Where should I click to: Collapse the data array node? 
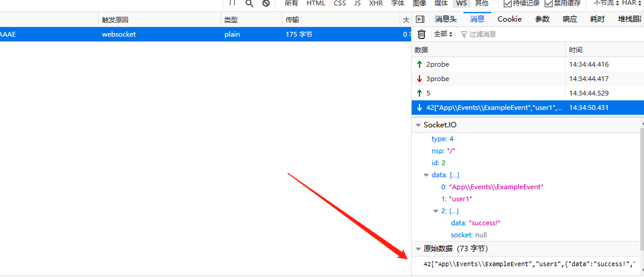(426, 175)
